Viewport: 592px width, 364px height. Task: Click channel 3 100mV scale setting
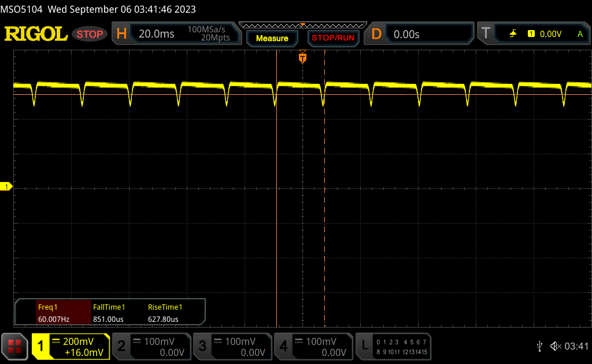coord(240,341)
